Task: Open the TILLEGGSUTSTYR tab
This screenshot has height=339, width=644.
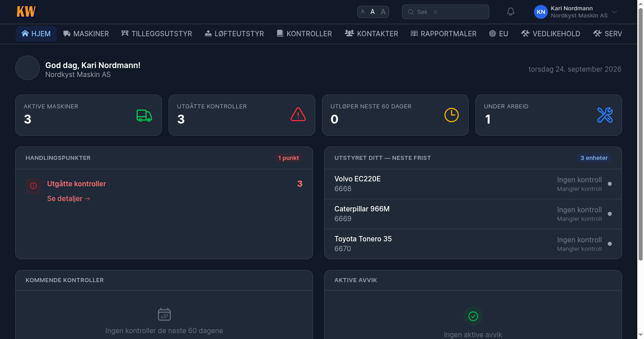Action: (157, 34)
